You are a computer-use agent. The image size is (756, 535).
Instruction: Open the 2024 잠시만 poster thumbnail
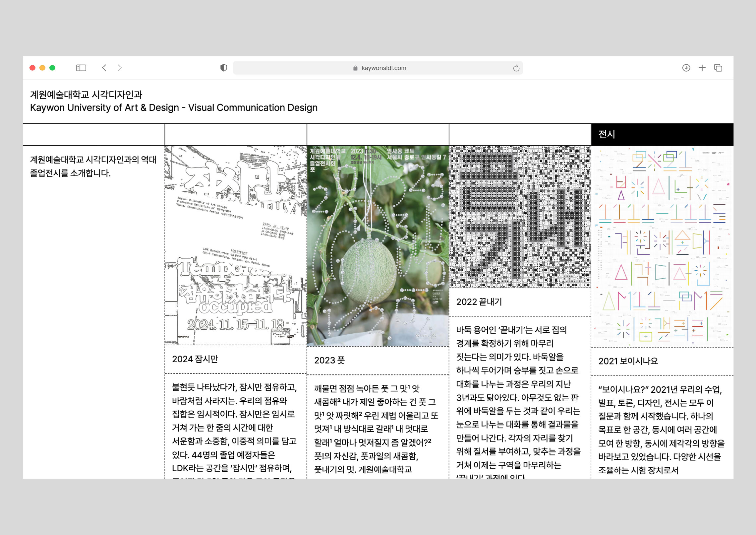(x=236, y=245)
